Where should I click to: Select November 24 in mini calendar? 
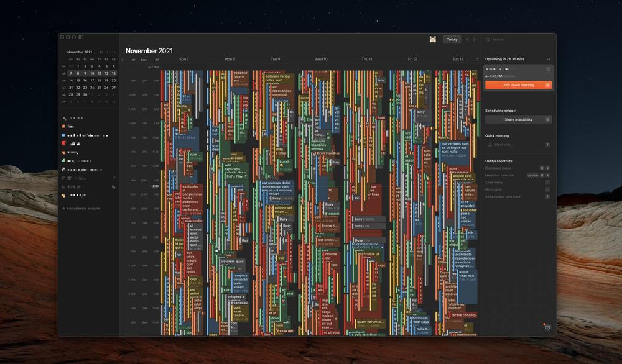click(x=92, y=88)
